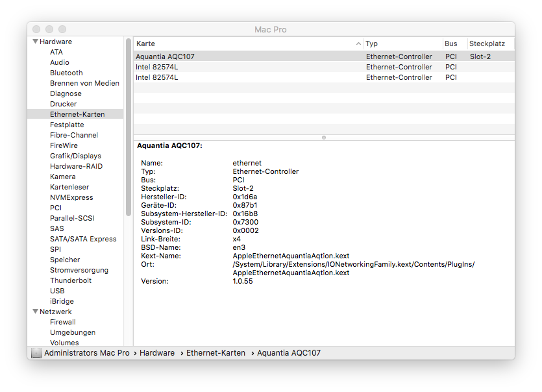Select SPI in the sidebar
Viewport: 542px width, 392px height.
55,249
